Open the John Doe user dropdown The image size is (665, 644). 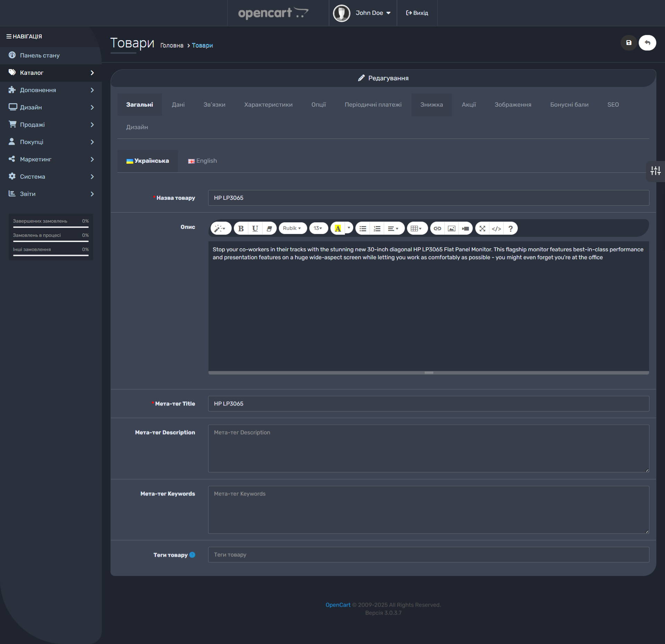(362, 13)
